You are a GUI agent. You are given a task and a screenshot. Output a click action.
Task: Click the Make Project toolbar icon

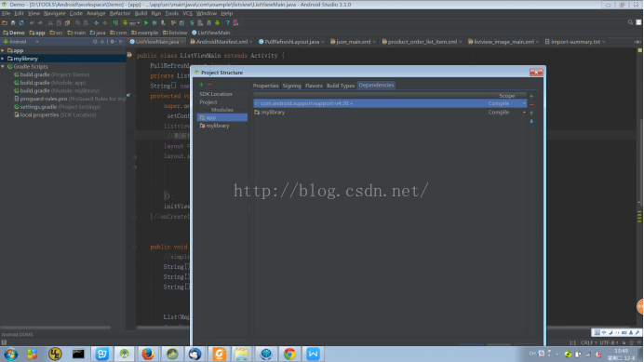click(115, 23)
